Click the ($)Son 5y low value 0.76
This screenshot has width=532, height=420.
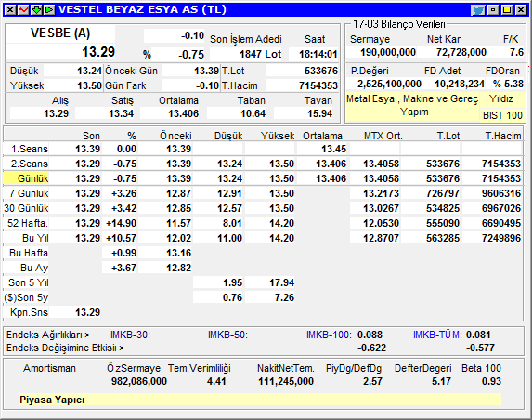[232, 297]
